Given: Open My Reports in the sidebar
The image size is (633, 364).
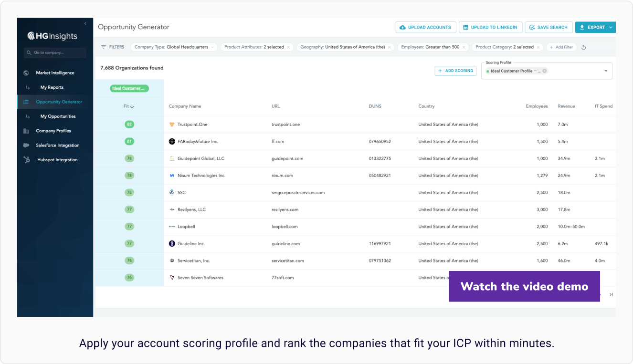Looking at the screenshot, I should pyautogui.click(x=52, y=87).
